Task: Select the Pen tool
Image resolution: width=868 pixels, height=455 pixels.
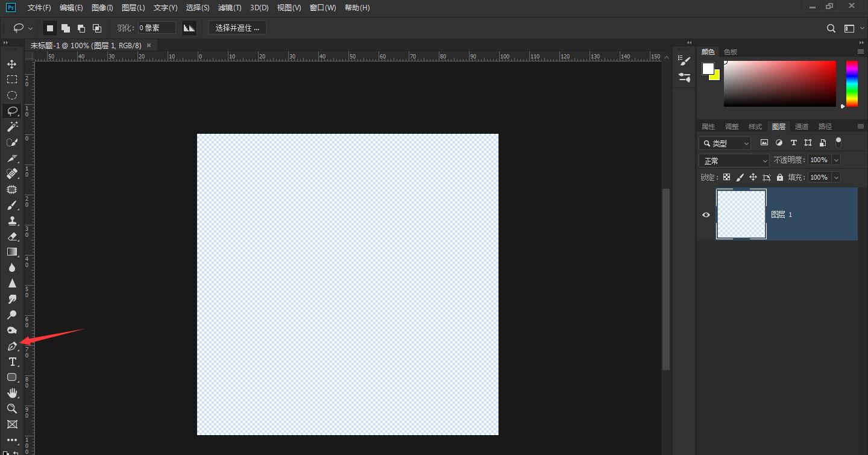Action: [x=11, y=347]
